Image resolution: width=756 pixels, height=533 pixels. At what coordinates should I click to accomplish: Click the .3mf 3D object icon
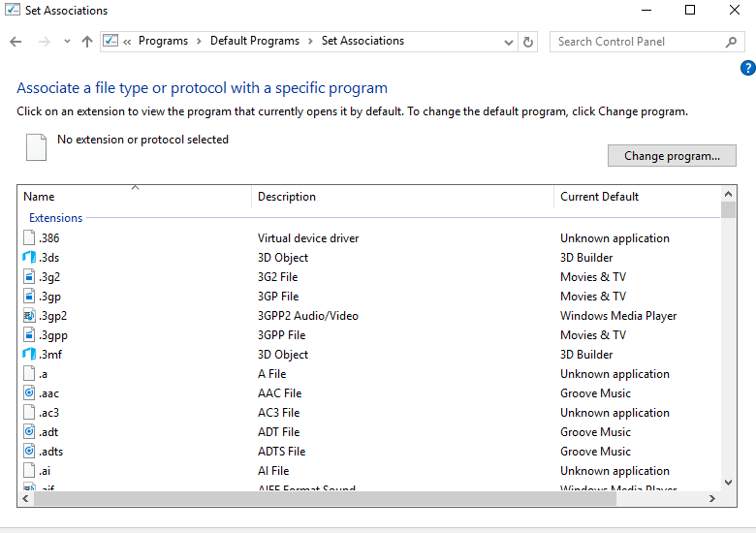[29, 355]
